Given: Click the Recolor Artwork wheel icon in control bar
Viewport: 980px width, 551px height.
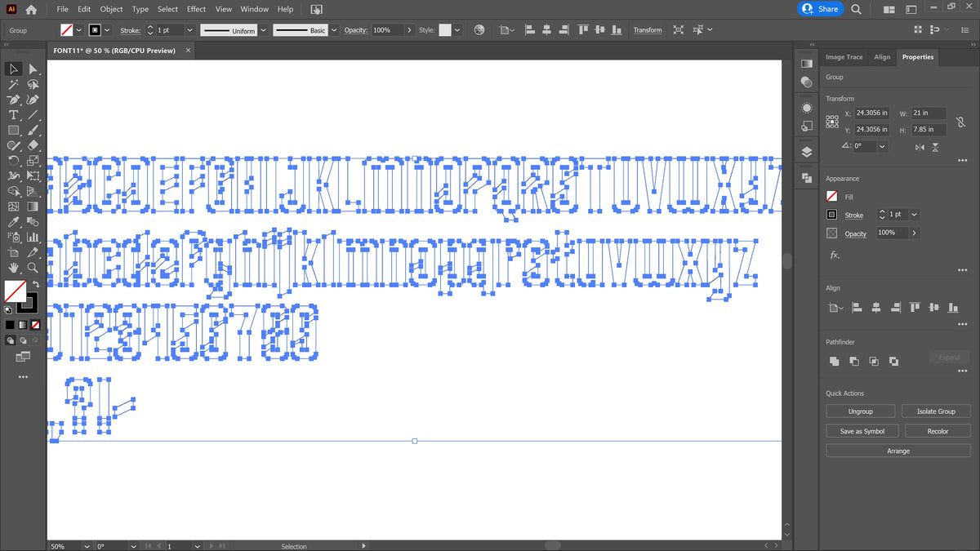Looking at the screenshot, I should click(479, 29).
